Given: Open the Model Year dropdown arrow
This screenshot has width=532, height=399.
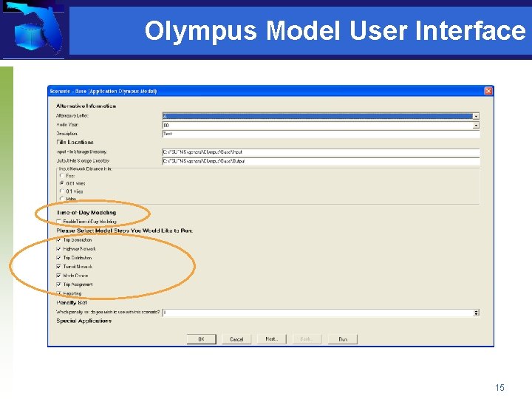Looking at the screenshot, I should click(x=476, y=126).
